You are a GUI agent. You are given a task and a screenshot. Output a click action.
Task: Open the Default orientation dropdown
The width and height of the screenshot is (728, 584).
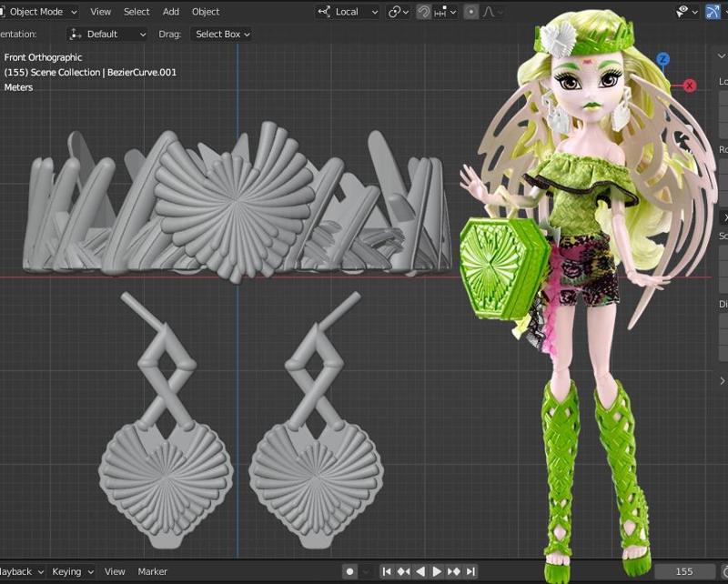[x=107, y=34]
